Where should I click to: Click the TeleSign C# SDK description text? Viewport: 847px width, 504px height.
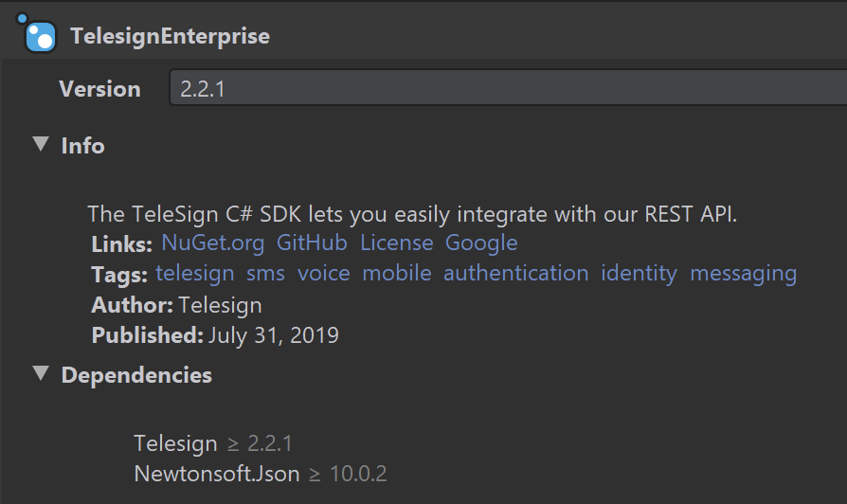412,214
